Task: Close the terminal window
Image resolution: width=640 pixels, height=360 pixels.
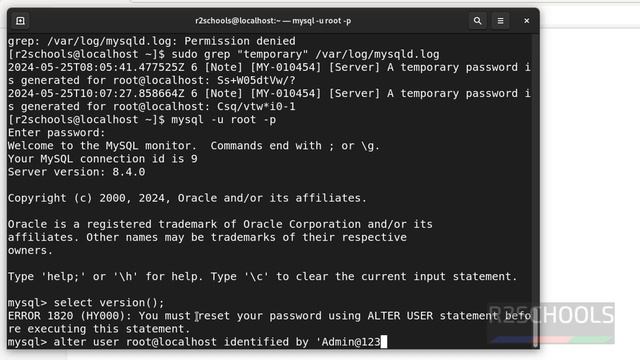Action: pos(527,21)
